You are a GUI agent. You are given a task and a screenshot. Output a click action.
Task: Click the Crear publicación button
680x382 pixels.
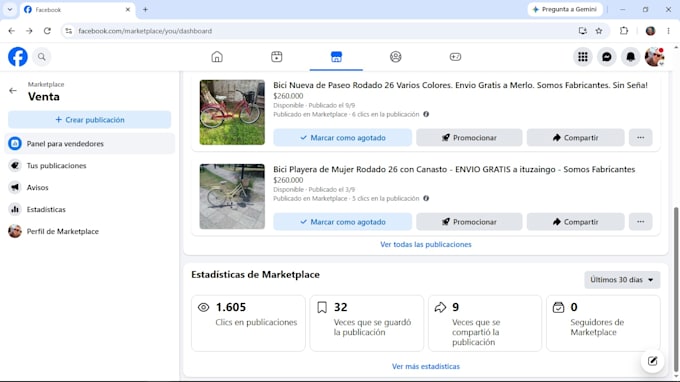click(90, 120)
